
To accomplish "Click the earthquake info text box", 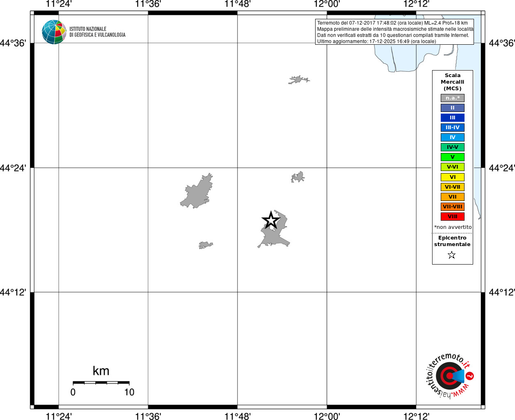I will click(395, 32).
